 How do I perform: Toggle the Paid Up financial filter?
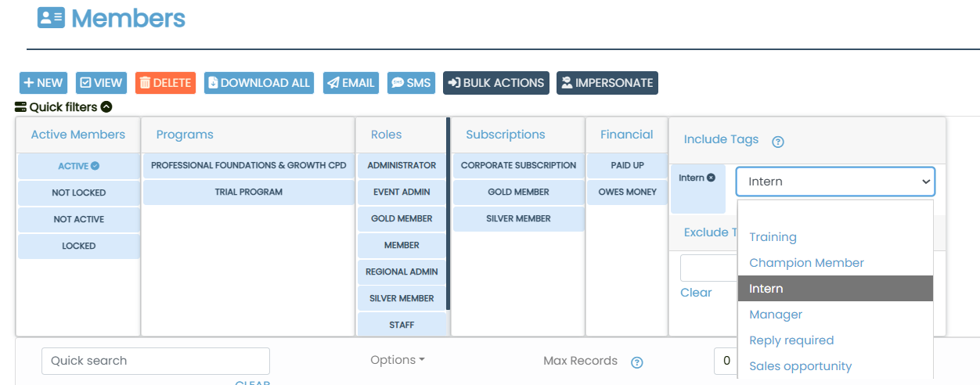(x=627, y=166)
